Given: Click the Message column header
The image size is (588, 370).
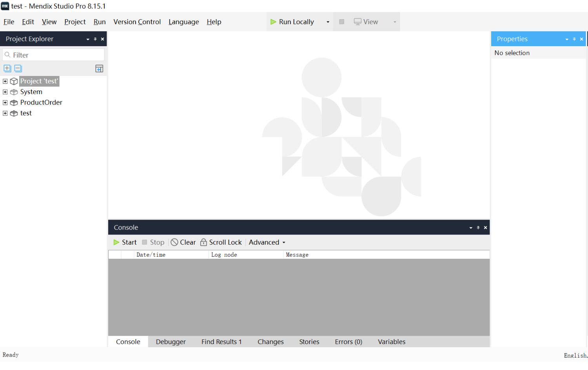Looking at the screenshot, I should pos(387,255).
